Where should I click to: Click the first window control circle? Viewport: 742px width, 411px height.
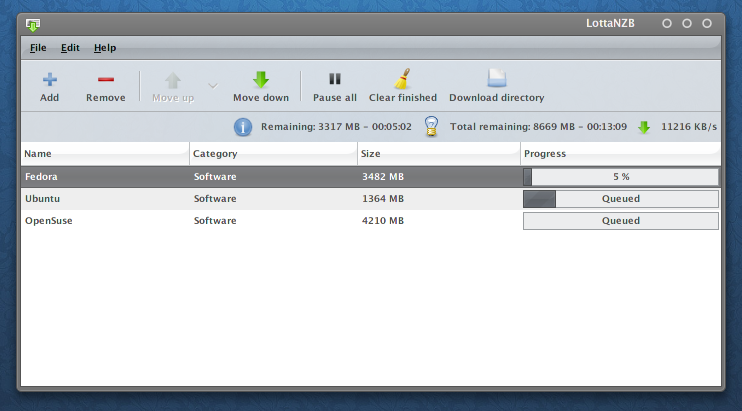coord(667,23)
